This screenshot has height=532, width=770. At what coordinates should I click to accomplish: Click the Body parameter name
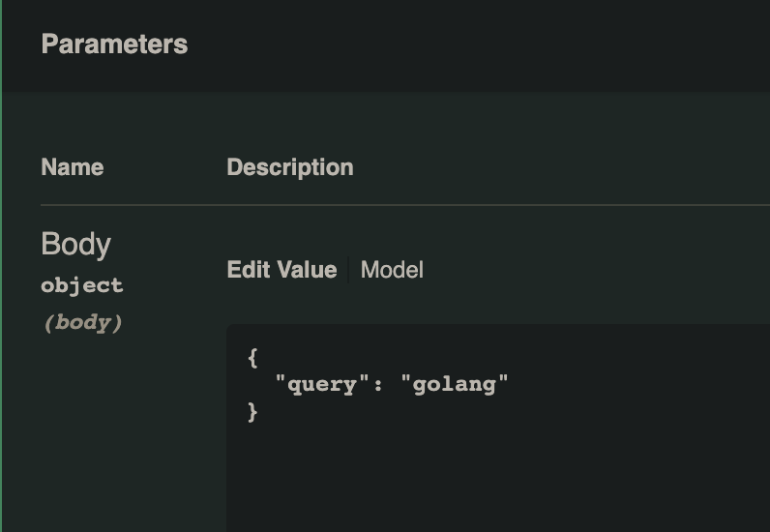[x=75, y=244]
